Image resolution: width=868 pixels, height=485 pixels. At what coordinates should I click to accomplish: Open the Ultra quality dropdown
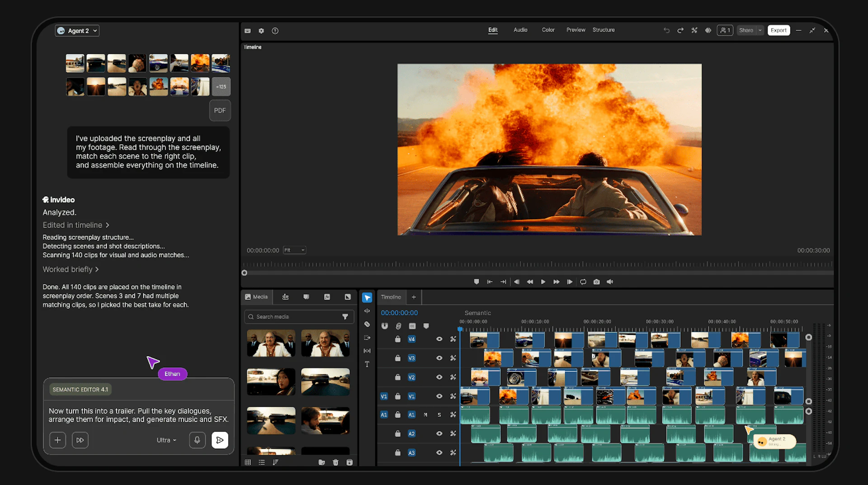(166, 440)
